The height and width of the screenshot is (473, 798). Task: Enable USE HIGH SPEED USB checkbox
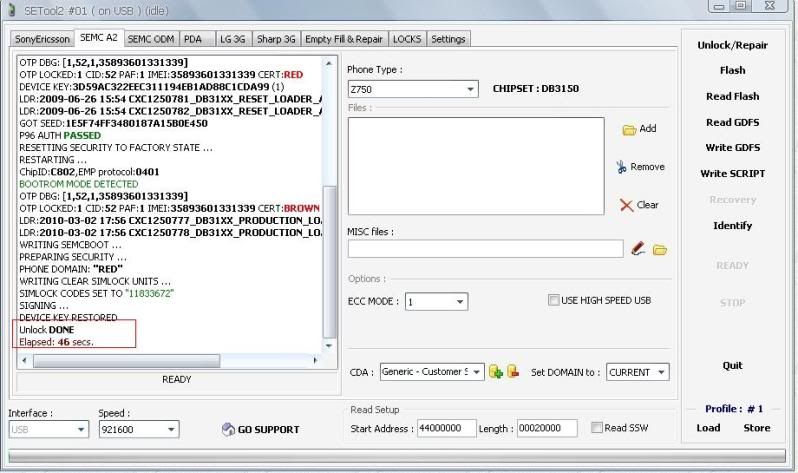point(553,300)
